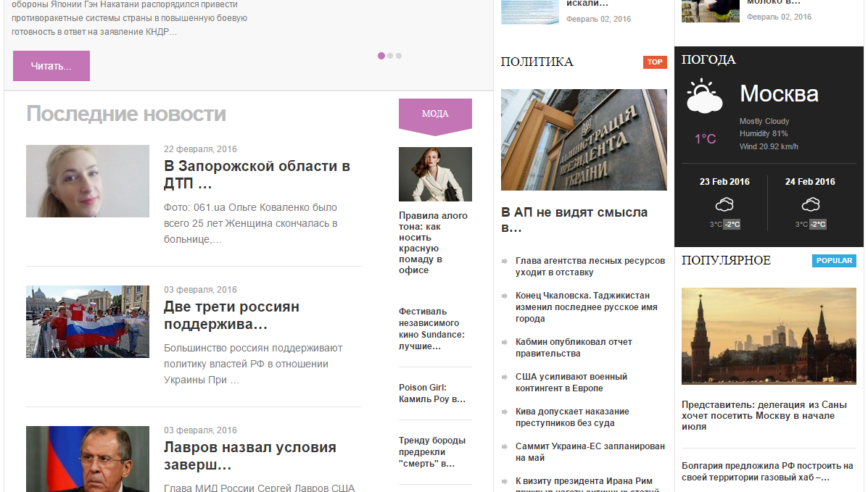Click the 23 Feb 2016 forecast date
This screenshot has width=868, height=492.
(724, 182)
